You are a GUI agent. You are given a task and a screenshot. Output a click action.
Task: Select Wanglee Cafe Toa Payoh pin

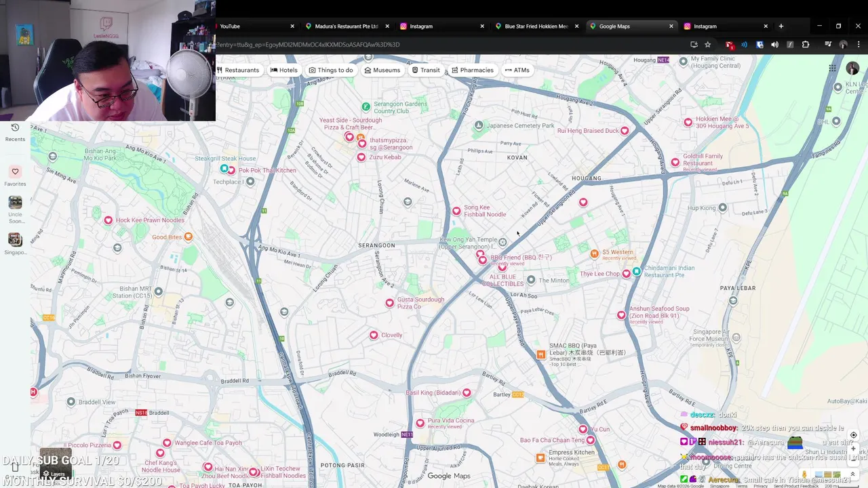[x=167, y=443]
